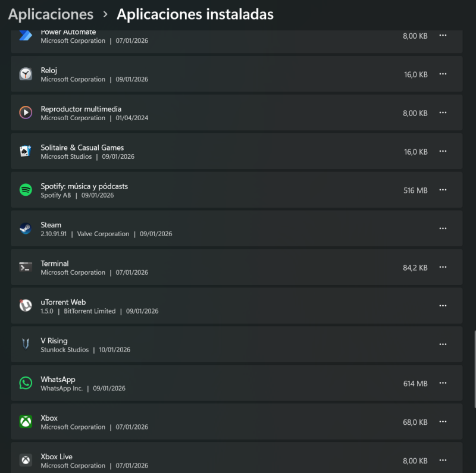The width and height of the screenshot is (476, 473).
Task: Open the Aplicaciones breadcrumb link
Action: (50, 14)
